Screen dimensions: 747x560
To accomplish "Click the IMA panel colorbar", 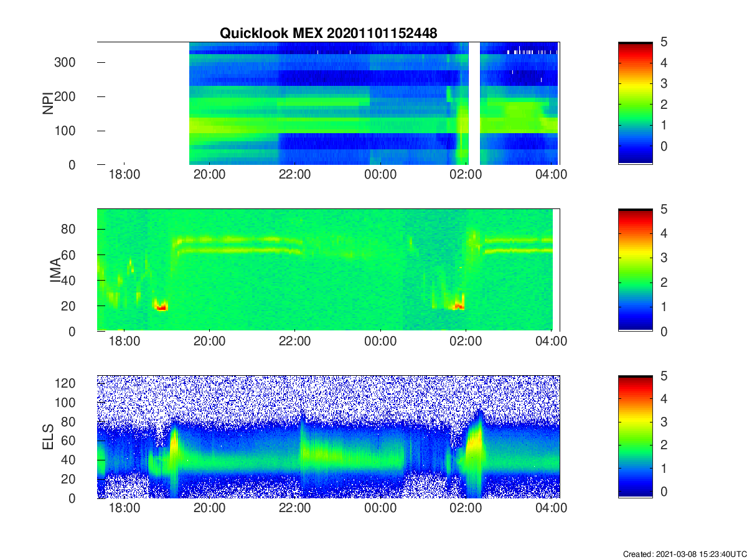I will click(636, 270).
